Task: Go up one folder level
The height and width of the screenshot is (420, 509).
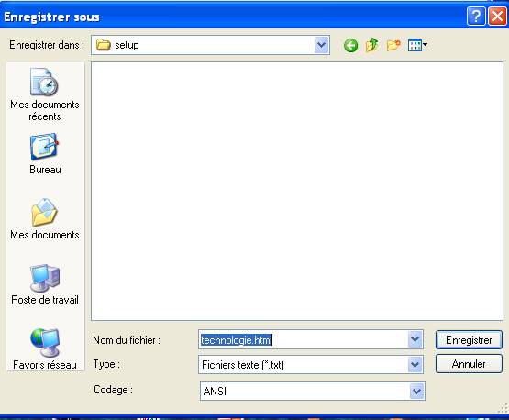Action: [372, 45]
